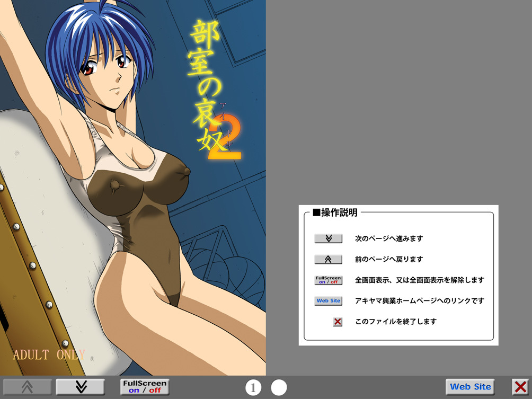Click the FullScreen icon in the help panel
532x399 pixels.
[x=328, y=280]
